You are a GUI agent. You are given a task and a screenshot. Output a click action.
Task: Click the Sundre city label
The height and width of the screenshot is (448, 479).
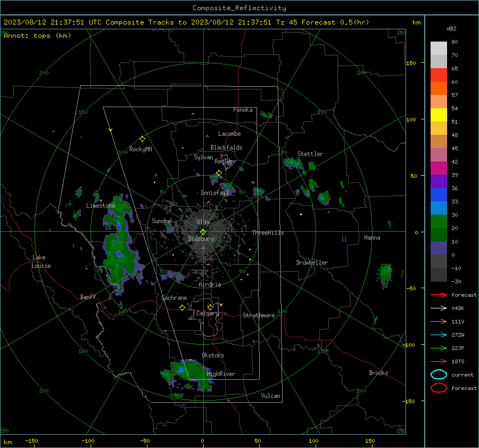pos(161,221)
